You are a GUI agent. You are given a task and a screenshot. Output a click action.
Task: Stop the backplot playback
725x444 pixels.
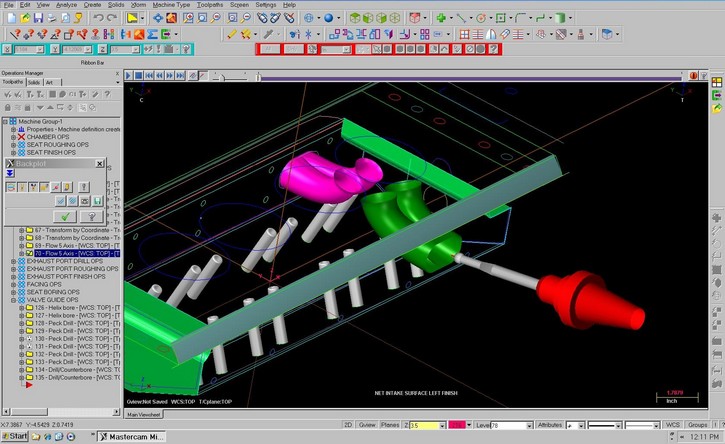(139, 75)
